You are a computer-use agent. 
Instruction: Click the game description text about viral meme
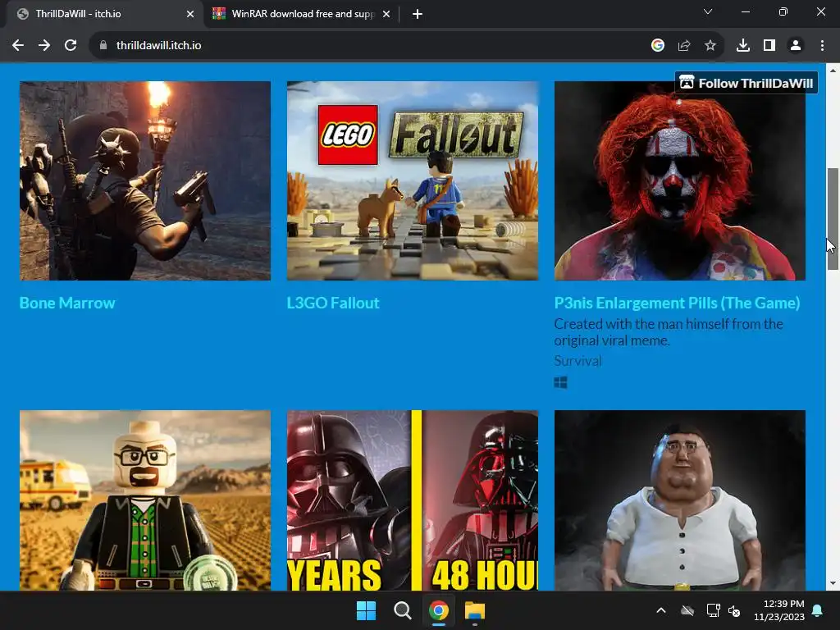(669, 332)
